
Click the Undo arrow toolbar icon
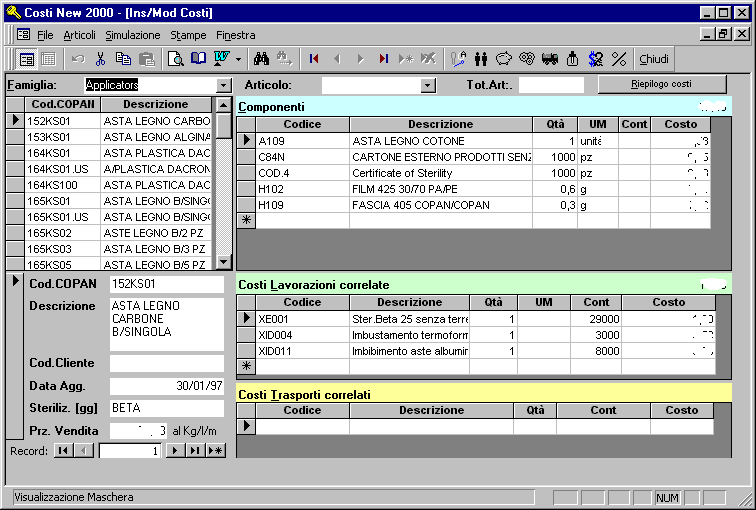click(78, 59)
